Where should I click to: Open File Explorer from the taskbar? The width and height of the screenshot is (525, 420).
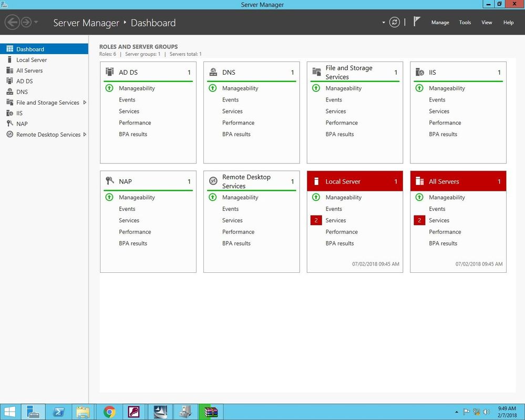tap(83, 412)
